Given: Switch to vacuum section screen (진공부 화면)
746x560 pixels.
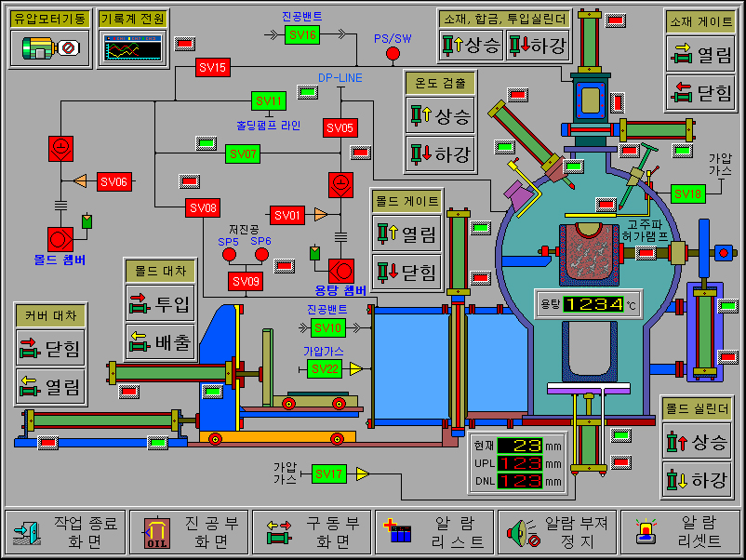Looking at the screenshot, I should (x=189, y=532).
